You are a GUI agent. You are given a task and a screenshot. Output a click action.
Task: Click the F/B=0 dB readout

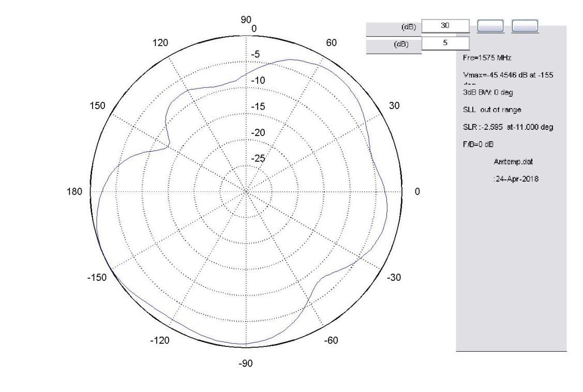pos(478,145)
